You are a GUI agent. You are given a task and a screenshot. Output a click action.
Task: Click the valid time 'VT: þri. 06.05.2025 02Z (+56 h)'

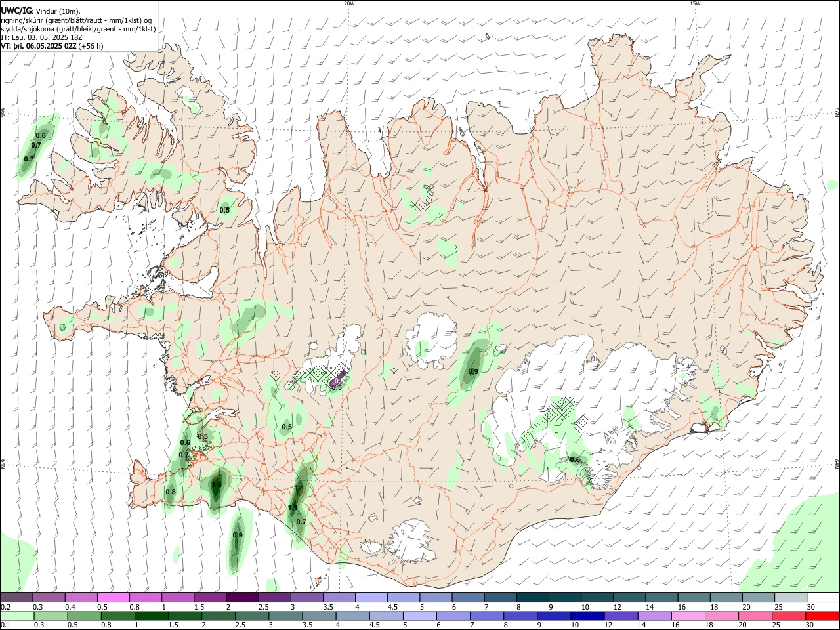coord(52,46)
